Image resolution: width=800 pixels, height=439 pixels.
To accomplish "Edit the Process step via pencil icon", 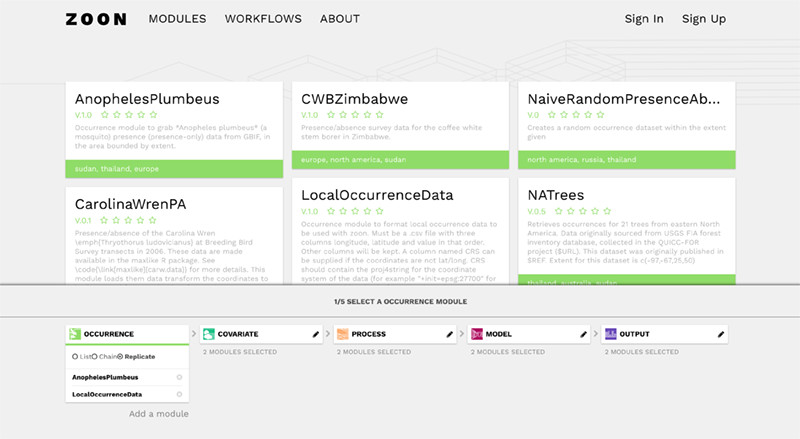I will 451,334.
